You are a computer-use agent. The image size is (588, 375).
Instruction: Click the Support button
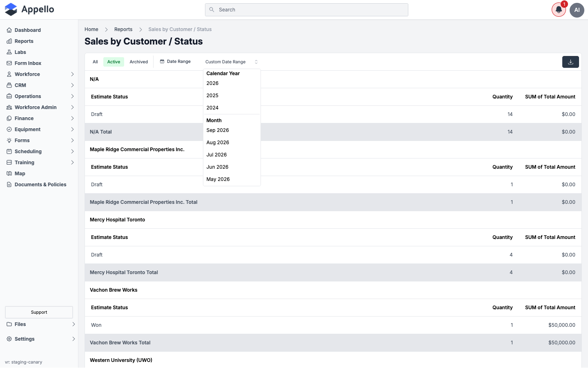pos(39,312)
